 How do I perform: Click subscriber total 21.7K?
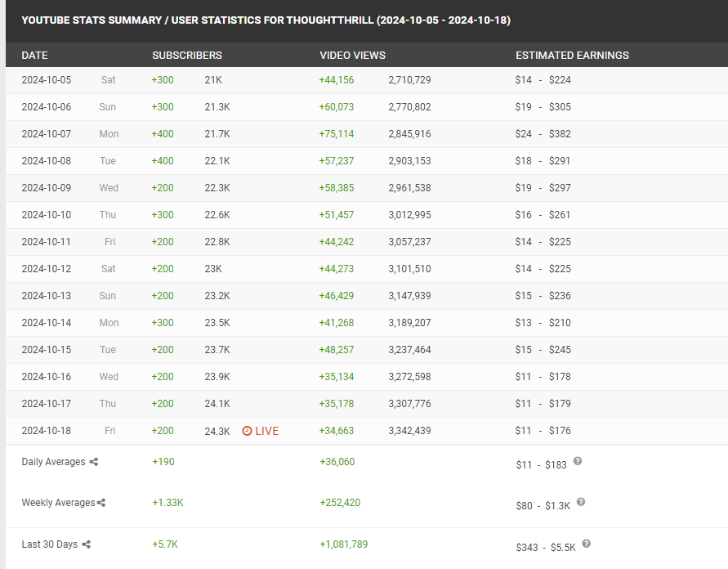217,134
